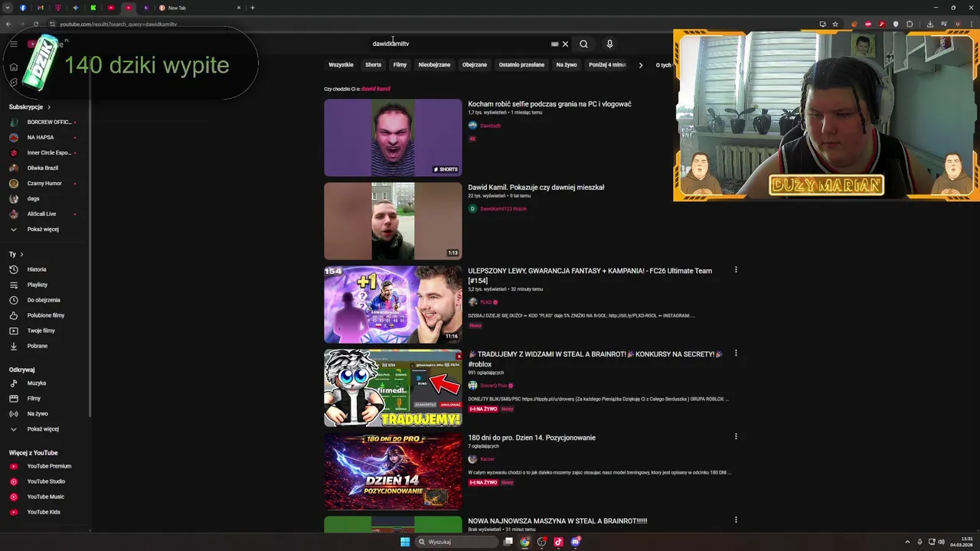980x551 pixels.
Task: Select the Shorts filter chip
Action: (373, 65)
